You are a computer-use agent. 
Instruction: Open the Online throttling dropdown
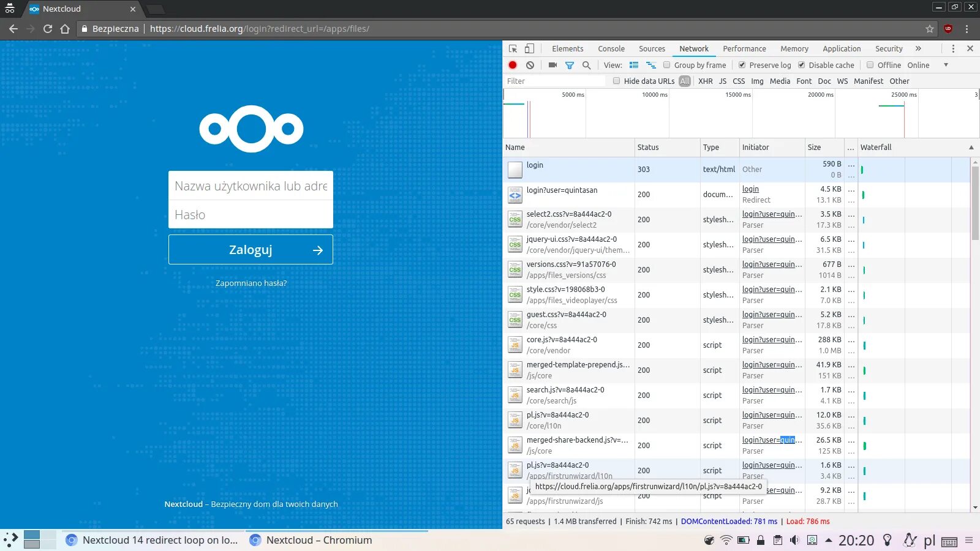[927, 65]
